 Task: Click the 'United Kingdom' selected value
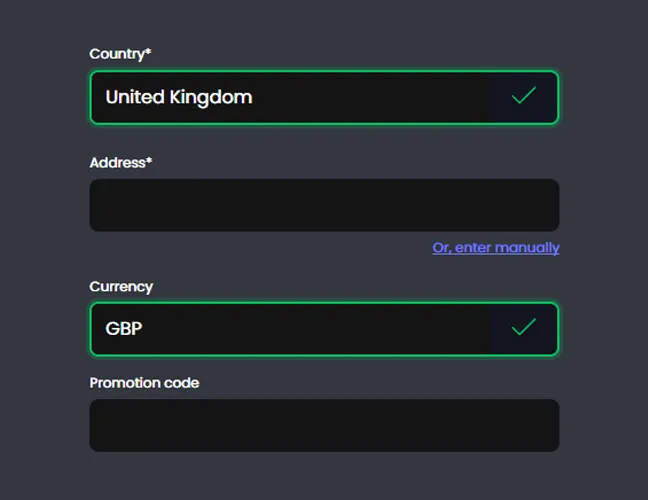click(178, 97)
